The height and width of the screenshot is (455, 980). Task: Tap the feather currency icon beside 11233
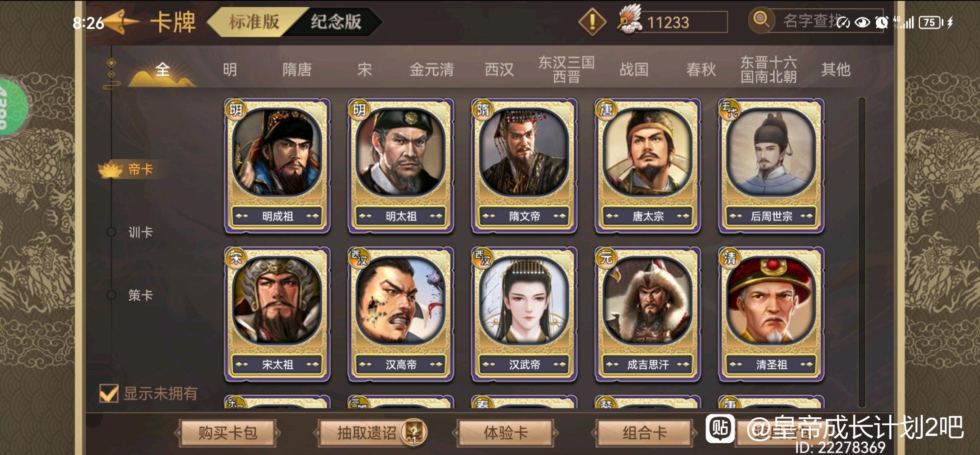(x=629, y=20)
